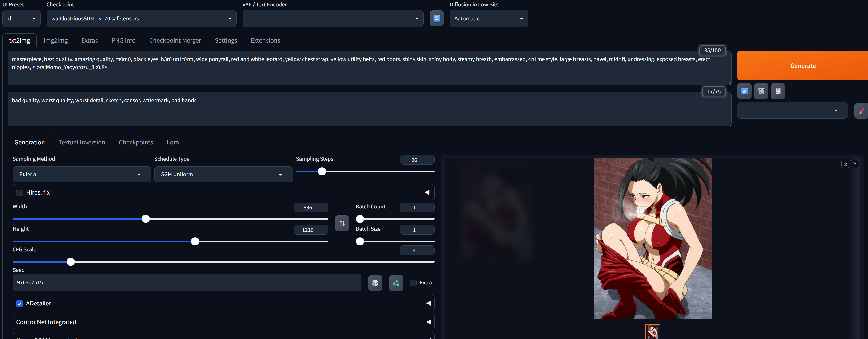Open the Textual Inversion sub-tab
Image resolution: width=868 pixels, height=339 pixels.
[82, 142]
